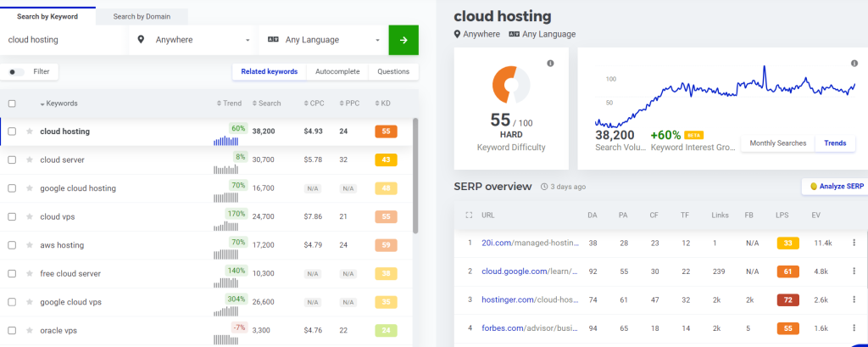Open more options for cloud.google.com result
Screen dimensions: 868x347
tap(854, 271)
